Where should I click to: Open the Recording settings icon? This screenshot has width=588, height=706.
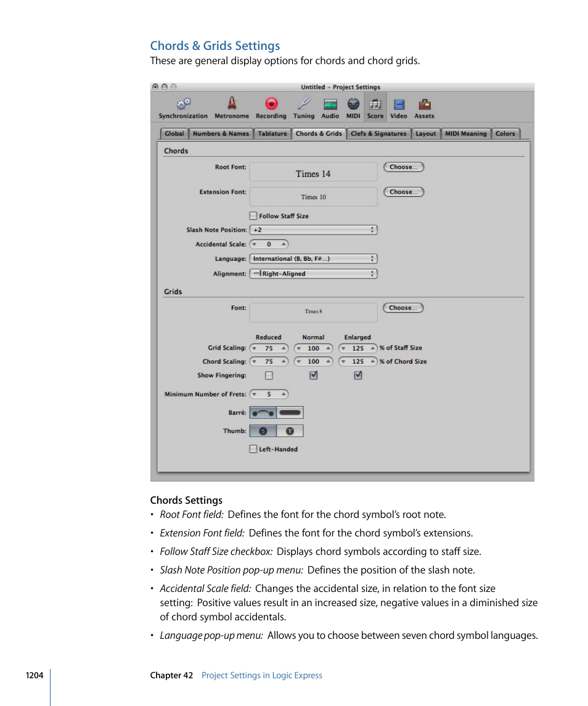click(x=271, y=105)
